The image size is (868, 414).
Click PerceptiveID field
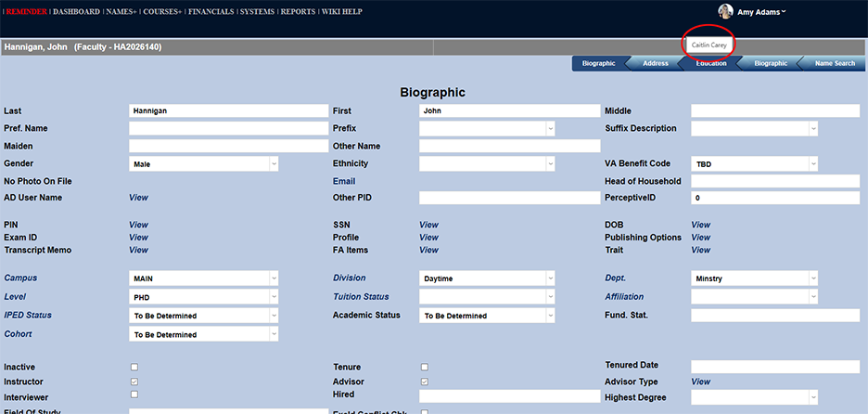coord(775,198)
